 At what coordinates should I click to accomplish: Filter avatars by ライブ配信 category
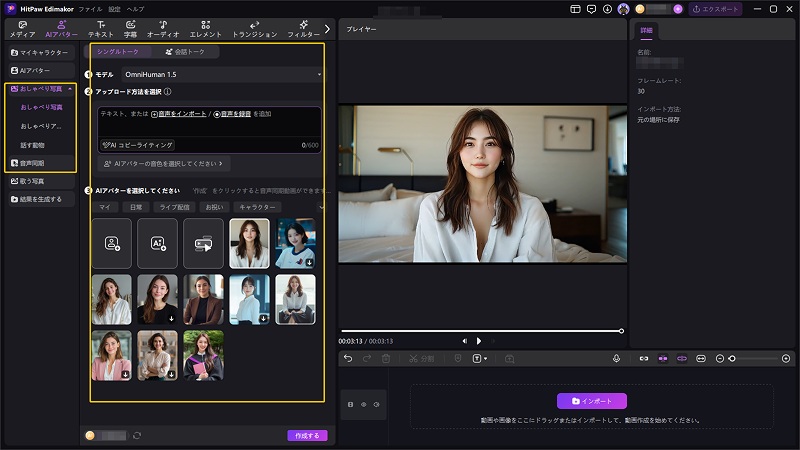pos(174,207)
